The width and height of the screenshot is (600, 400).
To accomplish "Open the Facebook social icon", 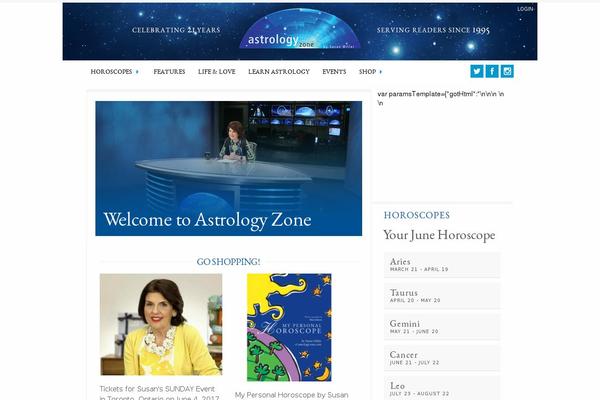I will pos(492,71).
